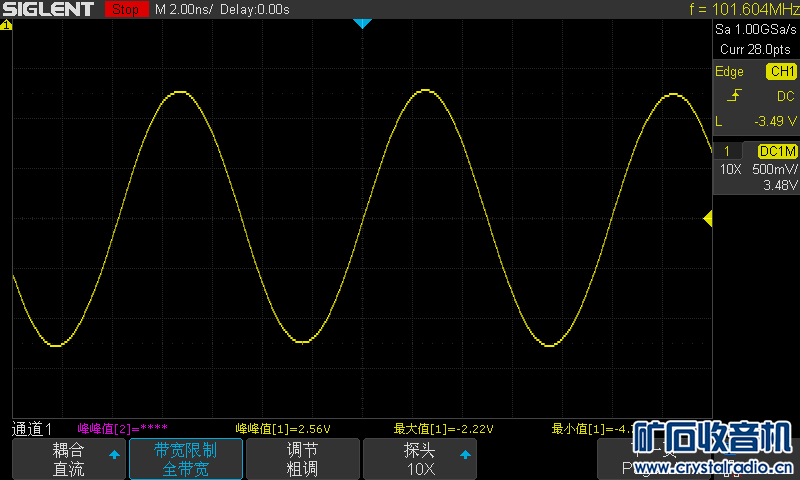Click the 500mV/ vertical scale text
This screenshot has height=480, width=800.
[774, 169]
